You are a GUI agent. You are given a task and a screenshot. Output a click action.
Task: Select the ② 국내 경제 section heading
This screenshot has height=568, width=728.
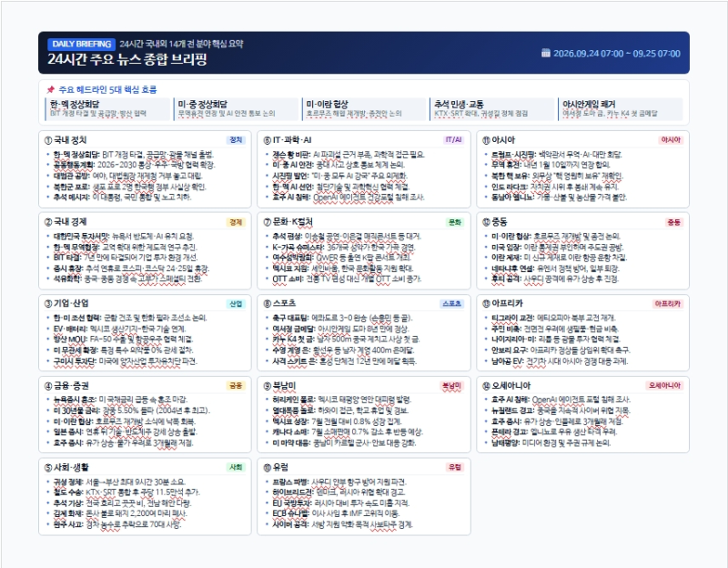(66, 222)
